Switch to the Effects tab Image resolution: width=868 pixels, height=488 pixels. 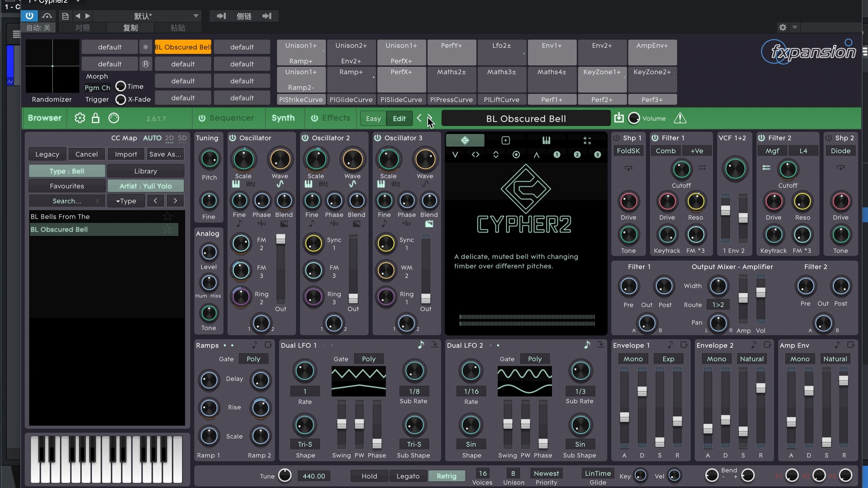331,118
